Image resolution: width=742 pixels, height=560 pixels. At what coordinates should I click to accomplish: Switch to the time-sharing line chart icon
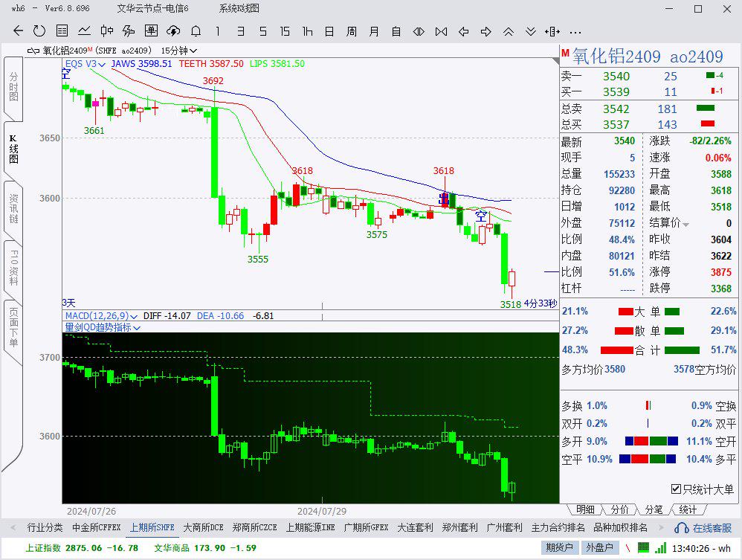[x=85, y=31]
